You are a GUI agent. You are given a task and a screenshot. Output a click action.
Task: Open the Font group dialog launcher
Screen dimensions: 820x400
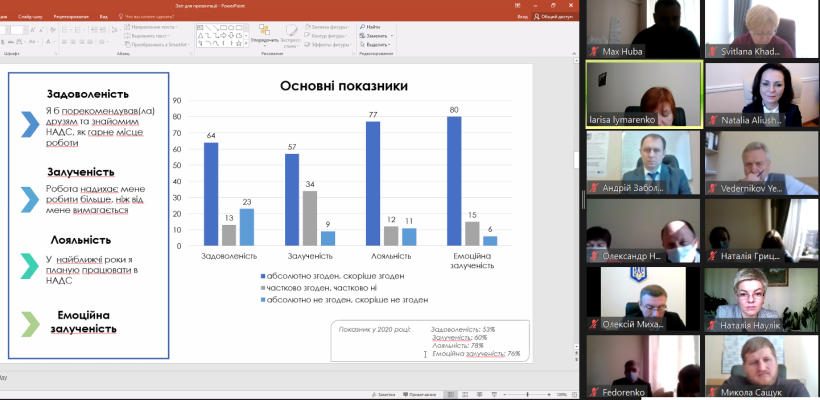[55, 54]
